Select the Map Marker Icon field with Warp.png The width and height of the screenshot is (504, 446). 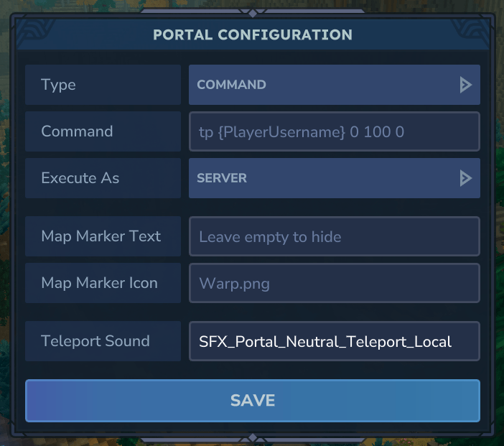[334, 283]
